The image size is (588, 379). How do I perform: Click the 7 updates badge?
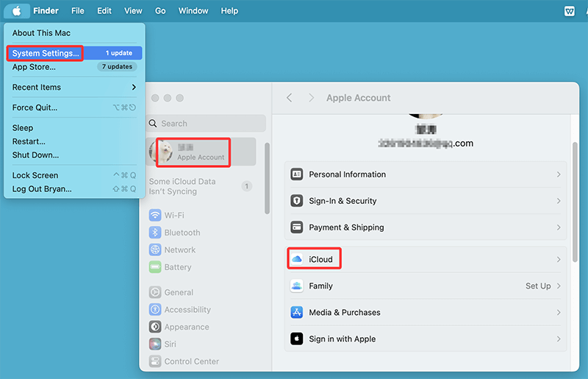coord(117,66)
